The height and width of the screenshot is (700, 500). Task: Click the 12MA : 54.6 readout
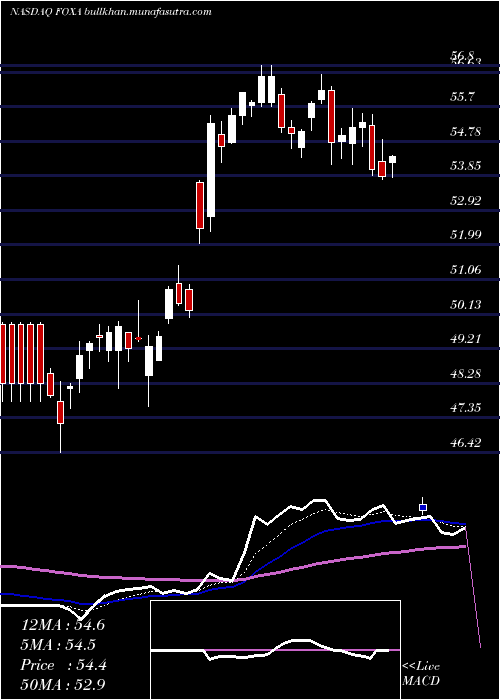point(62,625)
